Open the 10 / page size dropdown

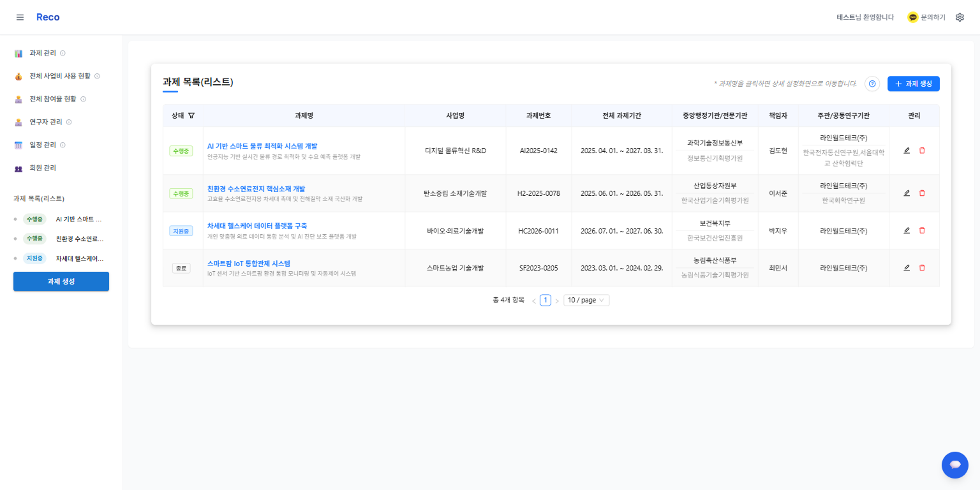(586, 300)
